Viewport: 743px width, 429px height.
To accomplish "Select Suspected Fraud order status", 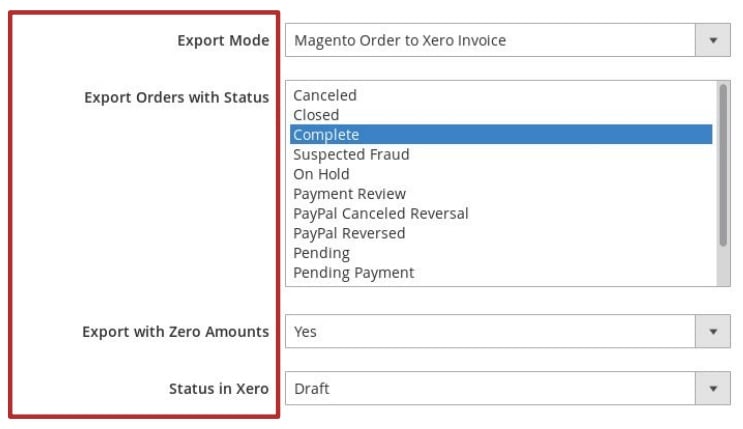I will tap(501, 155).
